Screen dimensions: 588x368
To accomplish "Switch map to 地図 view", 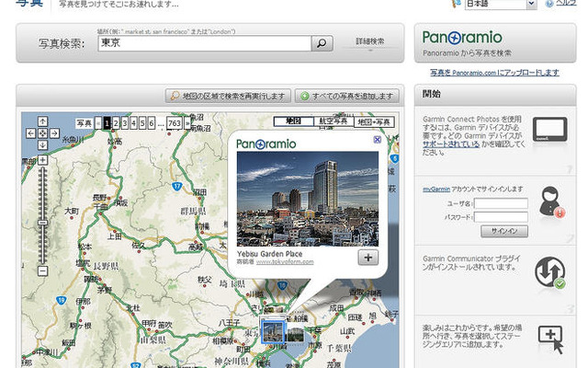I will (x=294, y=121).
